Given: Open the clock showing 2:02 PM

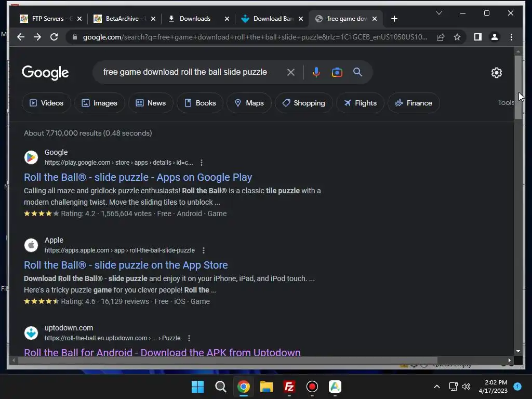Looking at the screenshot, I should click(493, 387).
